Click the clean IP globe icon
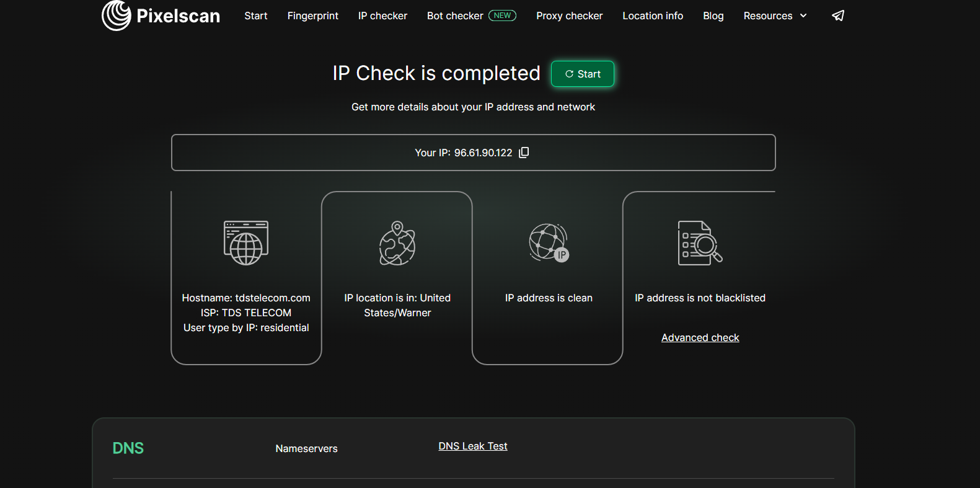Viewport: 980px width, 488px height. (x=549, y=243)
